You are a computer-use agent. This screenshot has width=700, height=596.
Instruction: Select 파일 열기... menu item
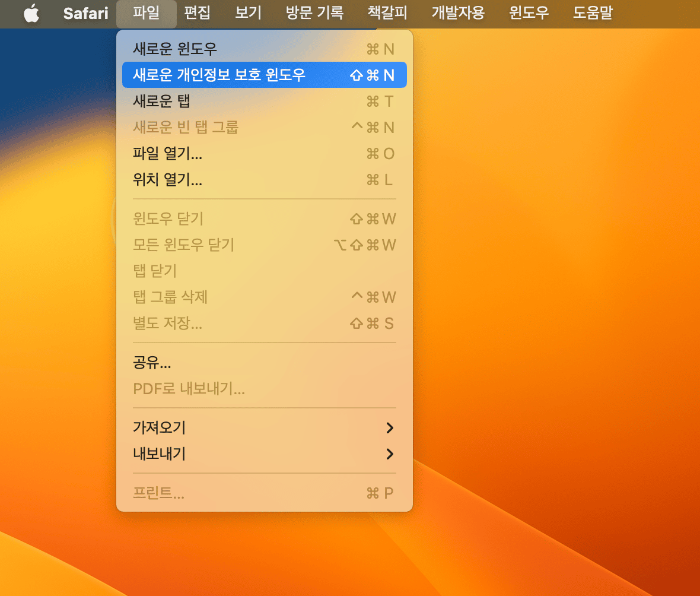point(265,153)
